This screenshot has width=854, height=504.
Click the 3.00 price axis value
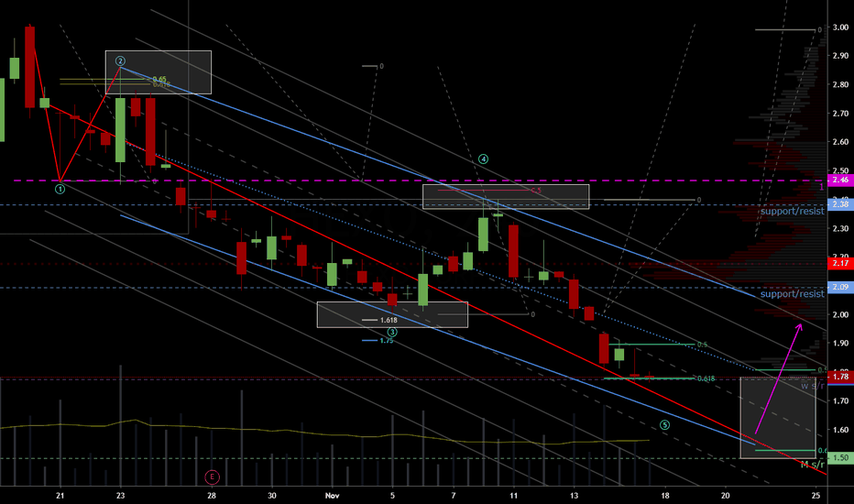(x=840, y=27)
